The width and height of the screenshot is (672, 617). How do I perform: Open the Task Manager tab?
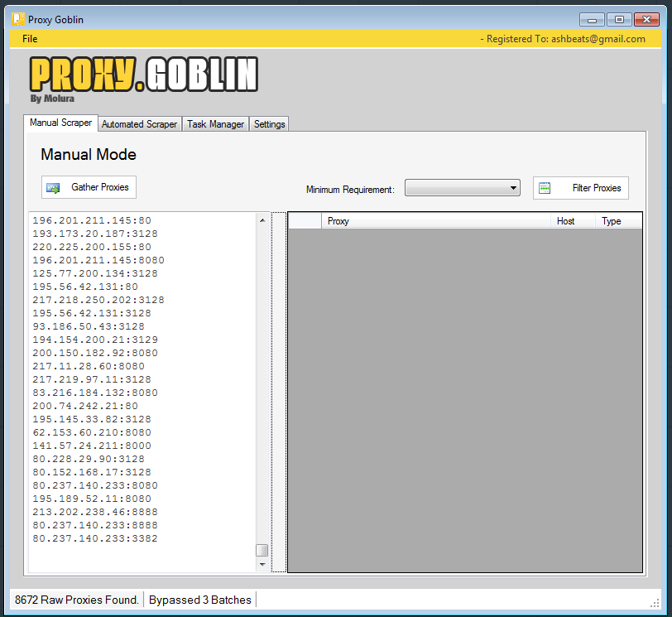(215, 124)
